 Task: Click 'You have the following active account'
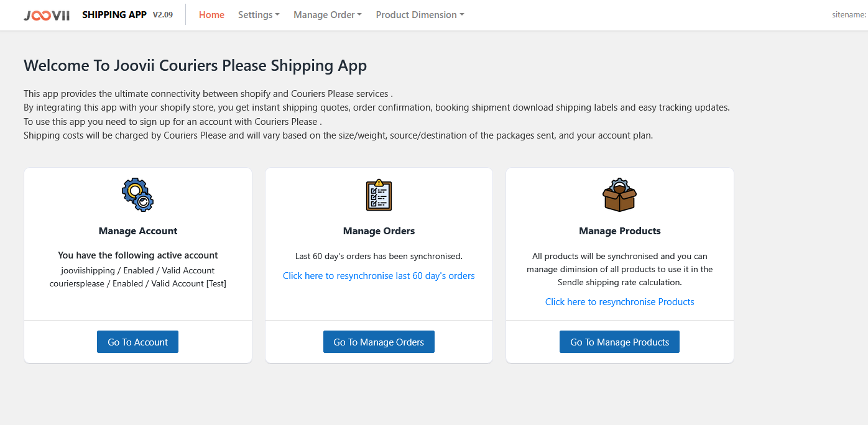tap(138, 255)
